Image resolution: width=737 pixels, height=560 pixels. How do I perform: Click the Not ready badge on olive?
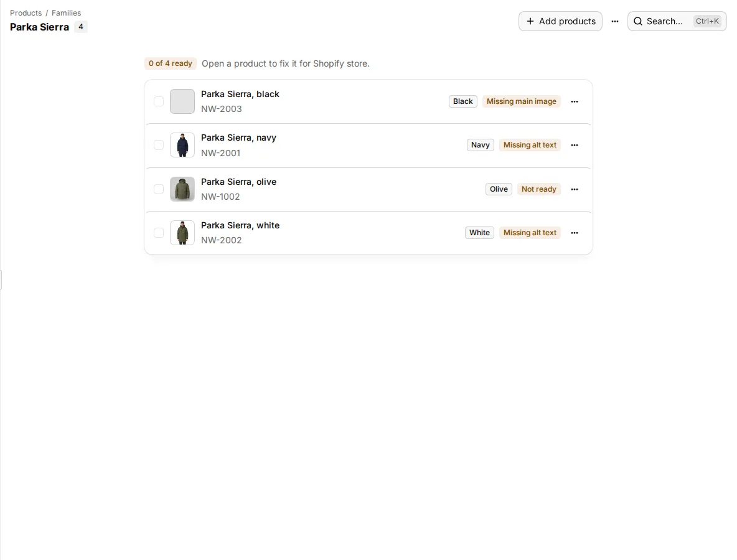538,189
